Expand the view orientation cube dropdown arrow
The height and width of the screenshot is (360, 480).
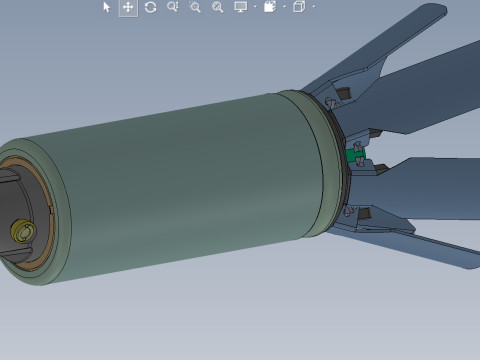point(314,7)
